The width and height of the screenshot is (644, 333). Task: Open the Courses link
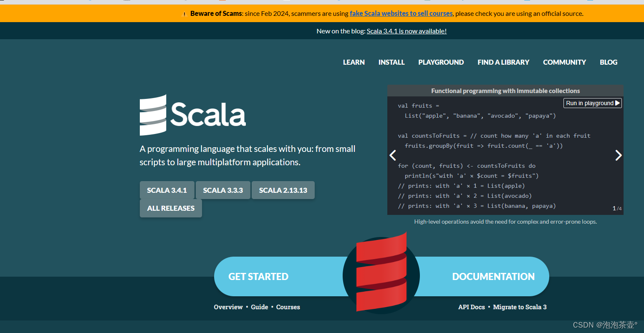click(288, 307)
